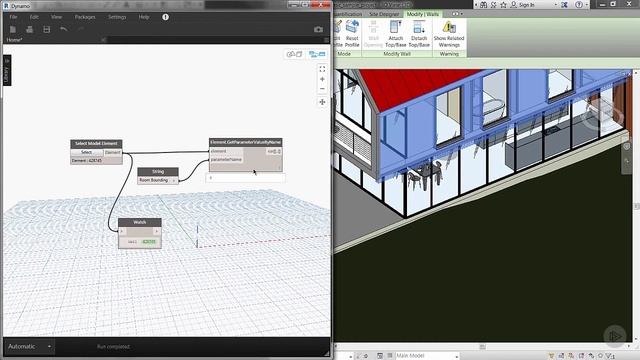The width and height of the screenshot is (640, 360).
Task: Click the filter selection icon in Revit status bar
Action: coord(611,356)
